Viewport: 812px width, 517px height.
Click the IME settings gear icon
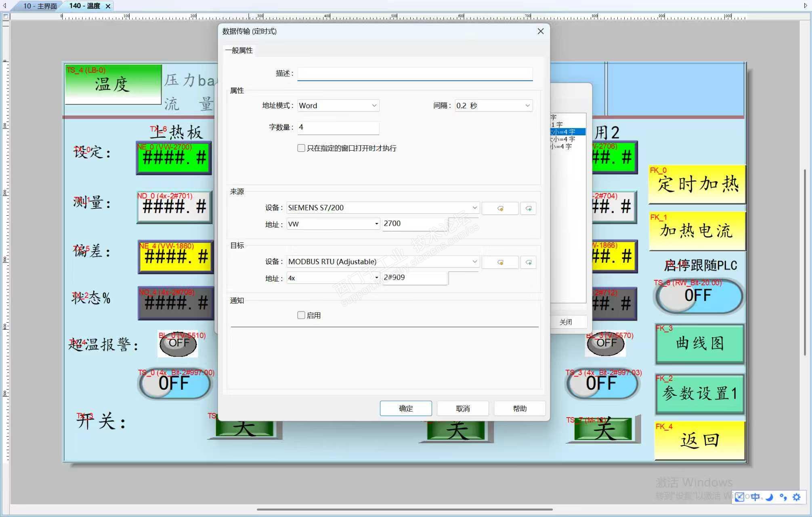pos(797,497)
